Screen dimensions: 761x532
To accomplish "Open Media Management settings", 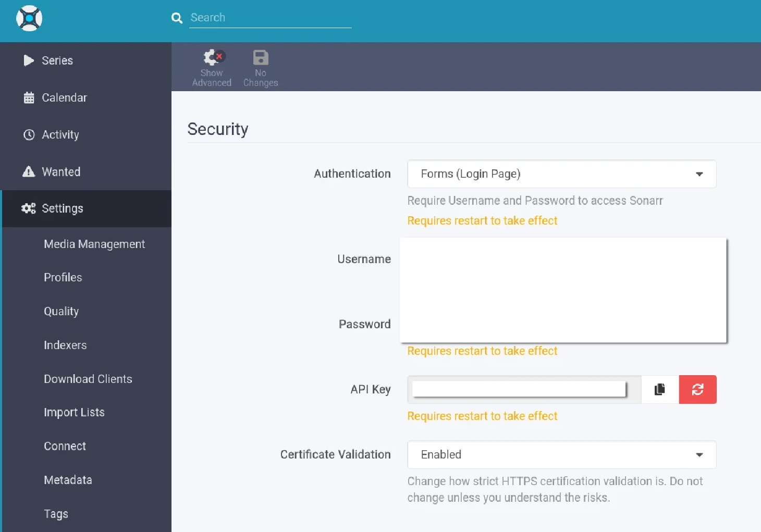I will click(x=94, y=244).
